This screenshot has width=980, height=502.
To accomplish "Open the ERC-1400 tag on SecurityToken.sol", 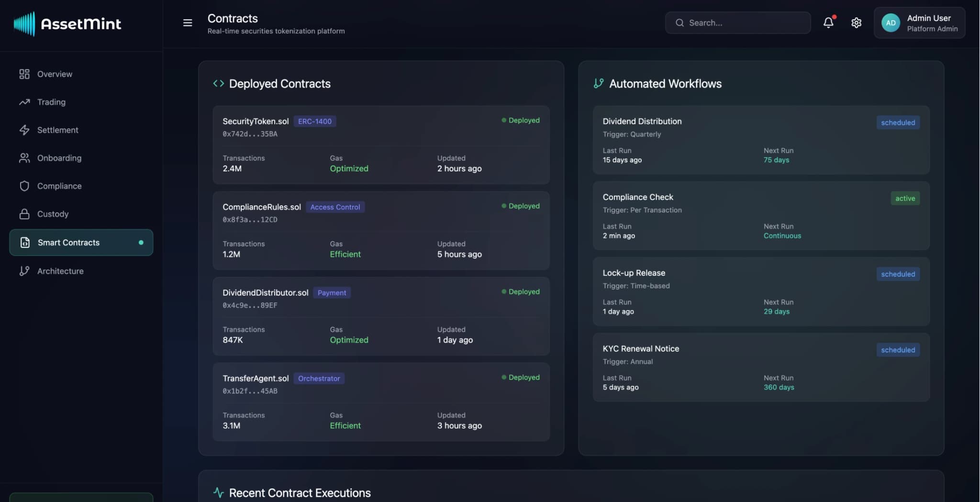I will click(x=314, y=121).
